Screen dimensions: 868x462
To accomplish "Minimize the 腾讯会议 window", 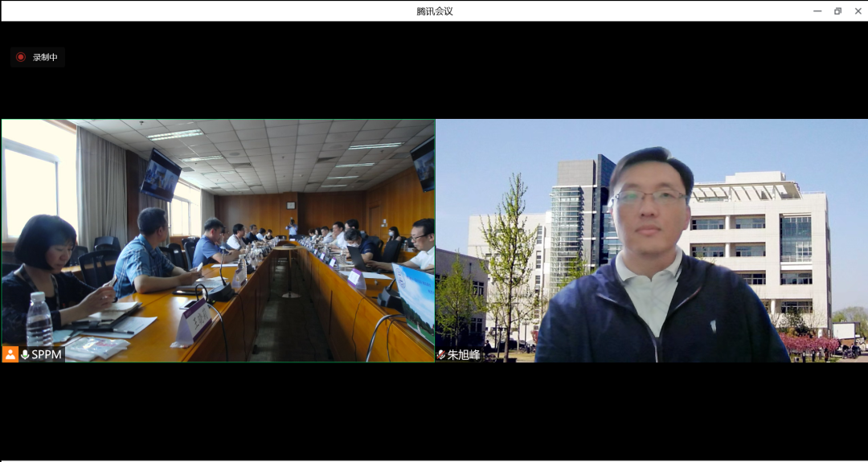I will (817, 11).
